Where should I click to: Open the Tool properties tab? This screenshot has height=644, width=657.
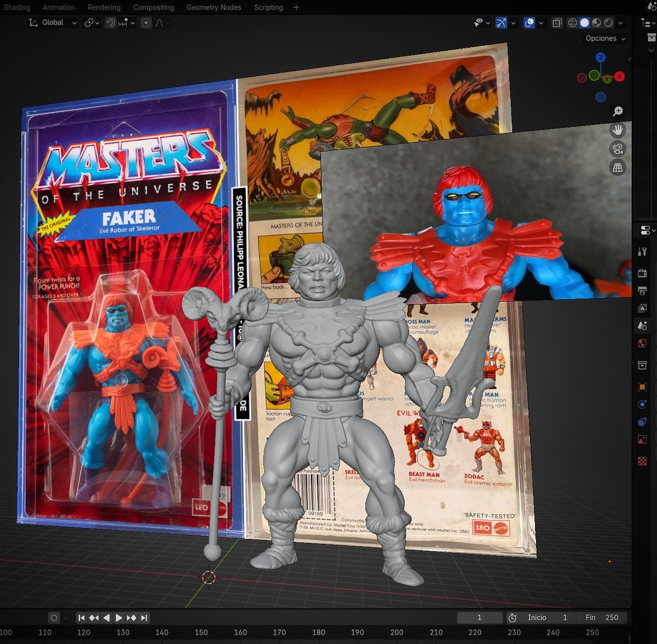pos(643,251)
